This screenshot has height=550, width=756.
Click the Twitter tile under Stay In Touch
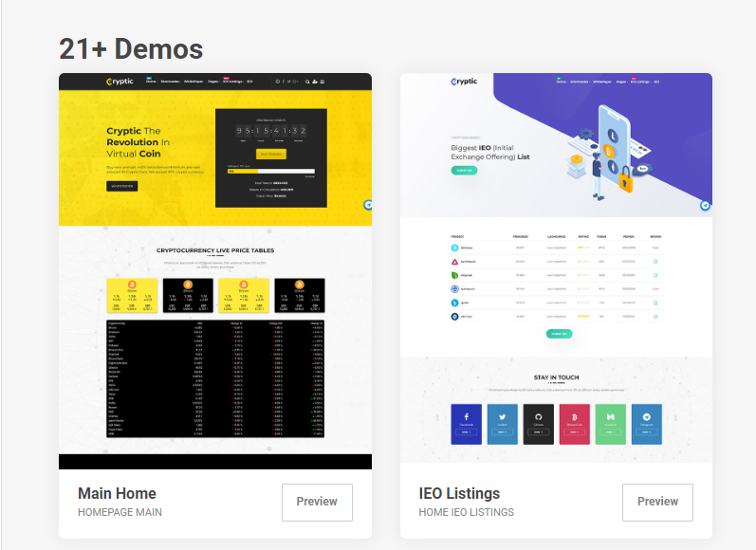[x=503, y=424]
